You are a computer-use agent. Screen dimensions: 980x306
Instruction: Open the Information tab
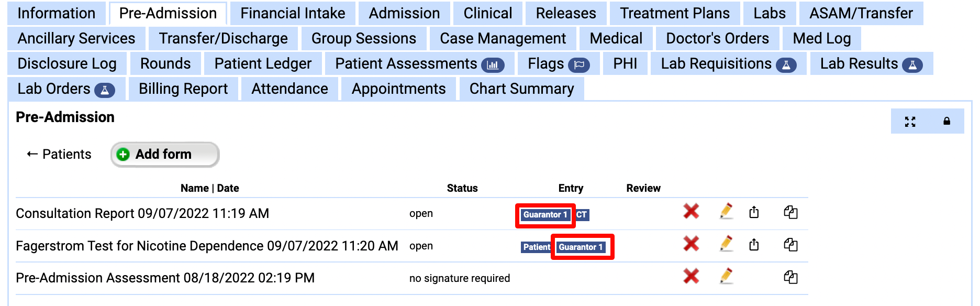click(x=56, y=13)
